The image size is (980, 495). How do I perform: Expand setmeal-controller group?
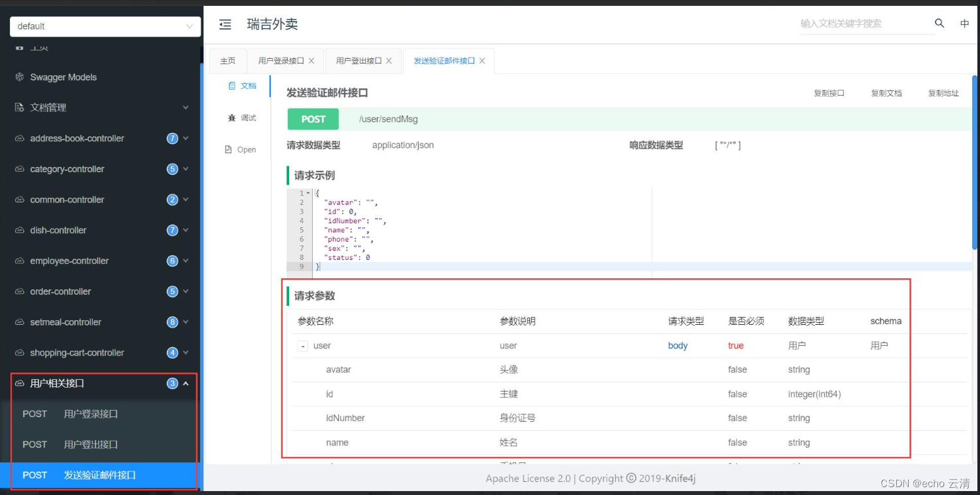(x=100, y=322)
